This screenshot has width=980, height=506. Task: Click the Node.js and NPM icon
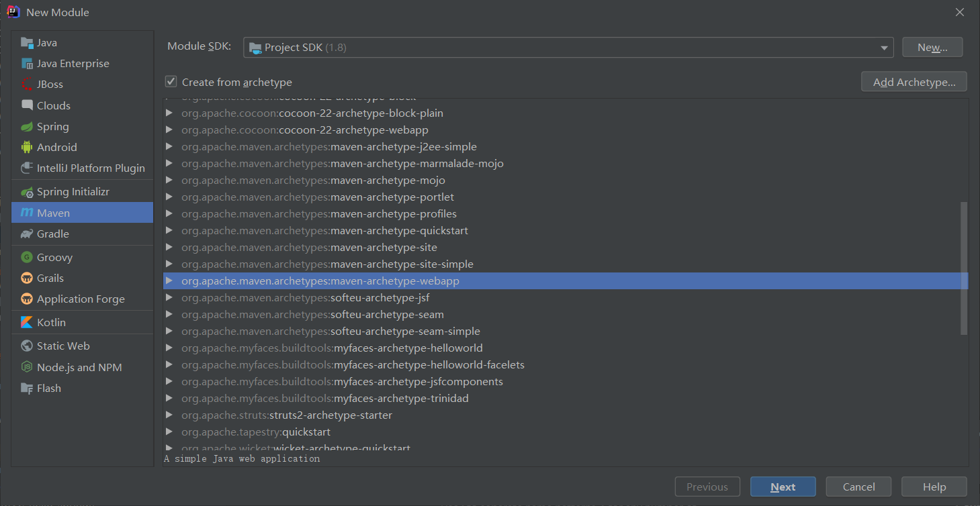(27, 367)
